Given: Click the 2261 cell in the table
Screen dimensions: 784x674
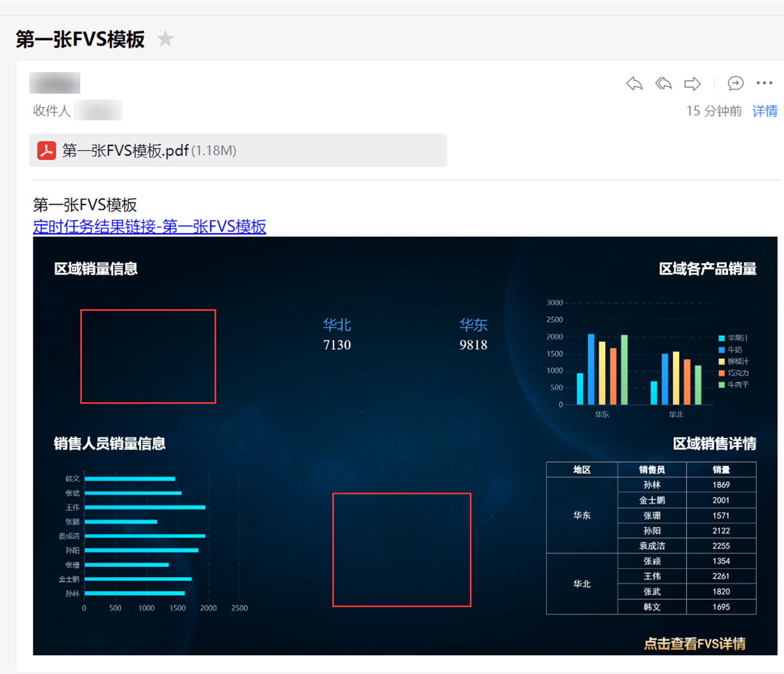Looking at the screenshot, I should click(721, 576).
